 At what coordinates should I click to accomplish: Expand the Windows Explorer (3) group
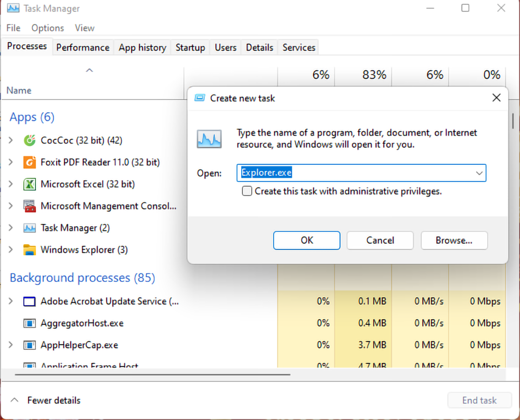(x=10, y=250)
